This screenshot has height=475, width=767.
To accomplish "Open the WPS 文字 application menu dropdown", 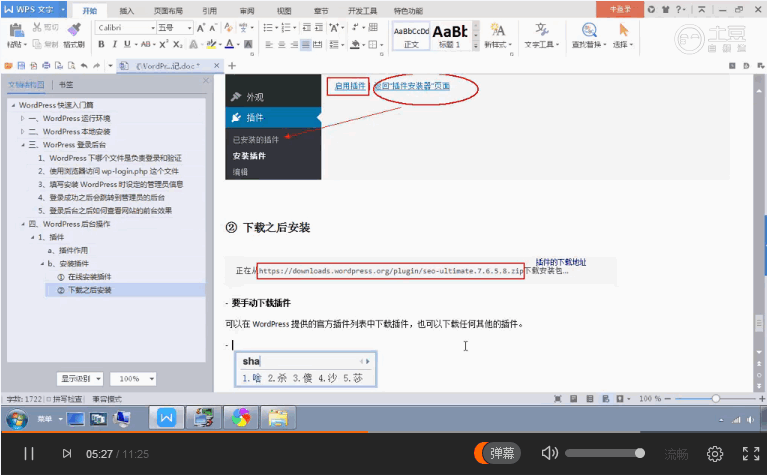I will coord(63,9).
